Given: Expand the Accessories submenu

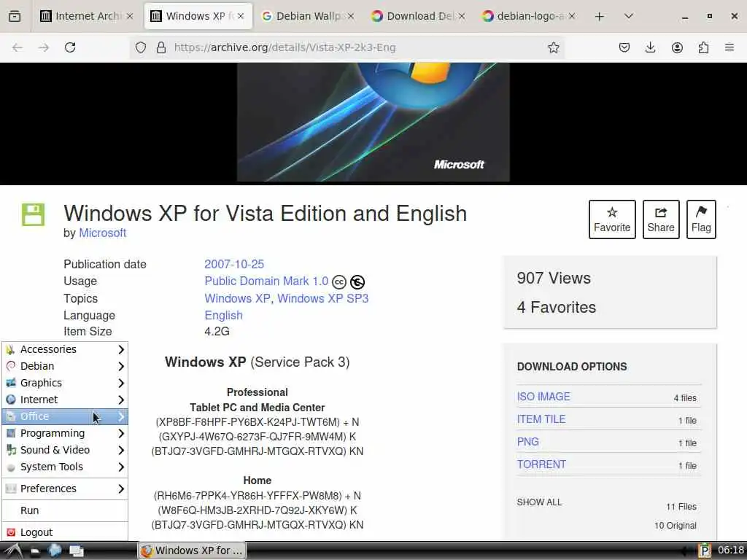Looking at the screenshot, I should pyautogui.click(x=65, y=349).
